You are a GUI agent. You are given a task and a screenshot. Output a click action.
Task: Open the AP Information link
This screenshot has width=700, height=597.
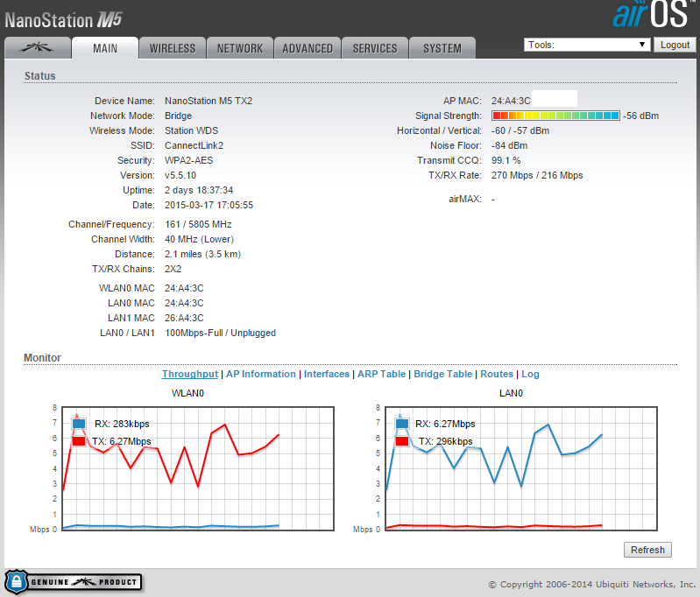tap(261, 374)
